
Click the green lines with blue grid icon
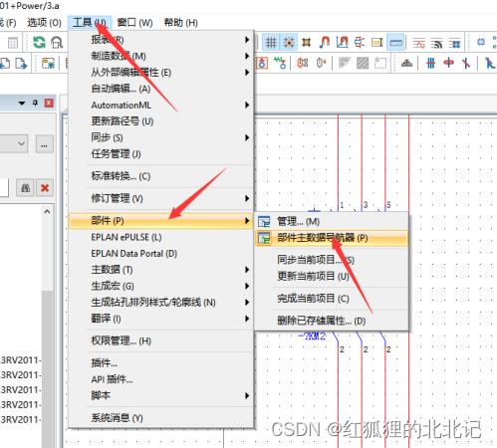(x=454, y=43)
